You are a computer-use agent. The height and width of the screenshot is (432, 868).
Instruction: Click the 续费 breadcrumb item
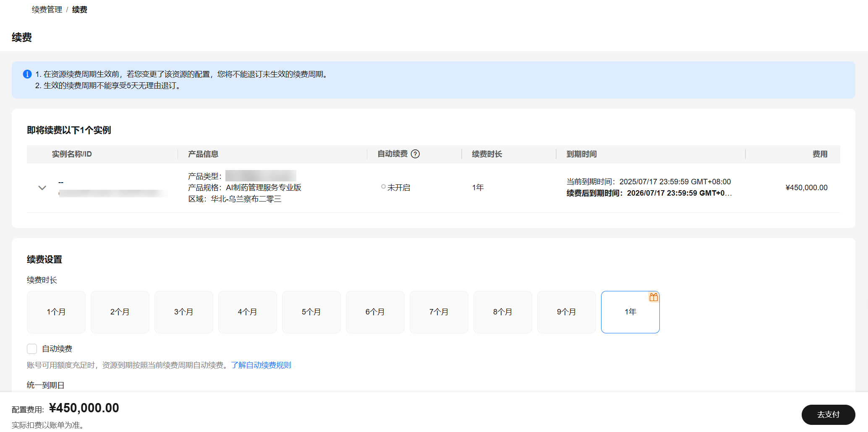(80, 10)
